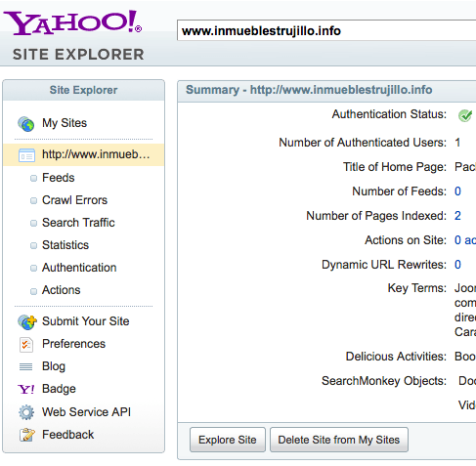
Task: Click the Actions on Site value link
Action: (465, 240)
